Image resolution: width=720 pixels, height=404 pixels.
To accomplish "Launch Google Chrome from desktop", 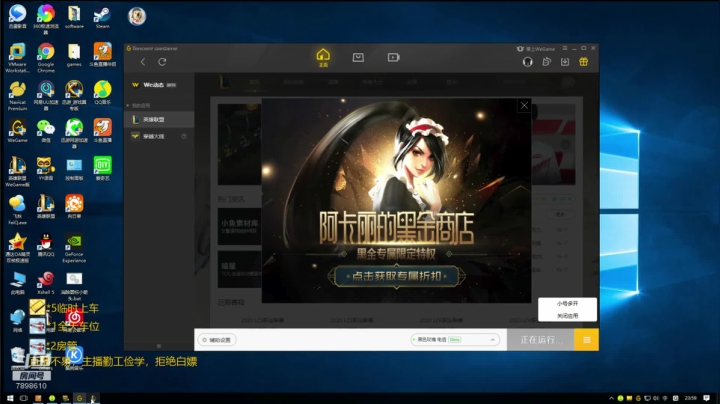I will coord(46,57).
